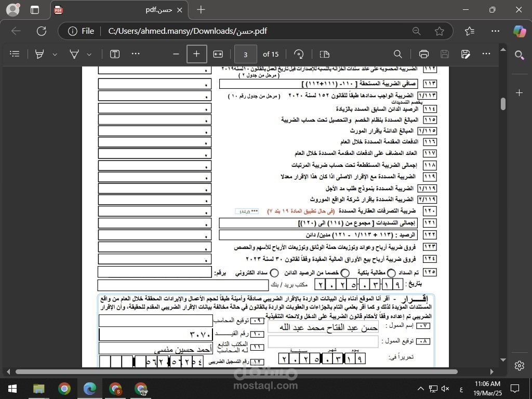This screenshot has height=399, width=532.
Task: Add a sidebar app with plus
Action: (519, 92)
